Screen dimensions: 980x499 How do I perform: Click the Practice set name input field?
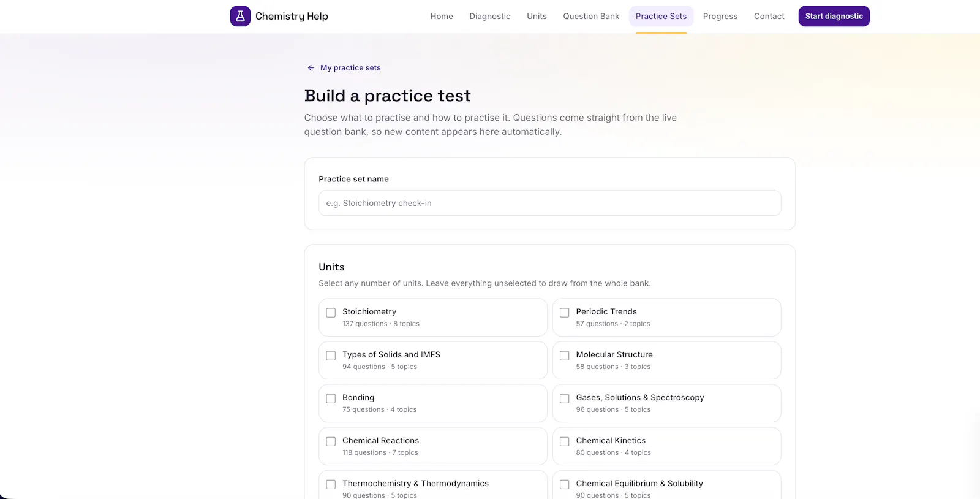pyautogui.click(x=550, y=203)
